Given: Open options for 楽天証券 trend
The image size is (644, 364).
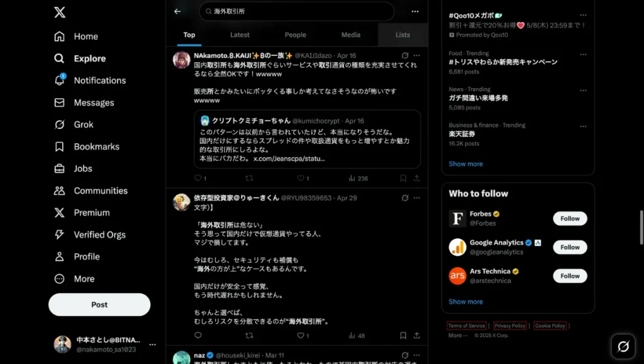Looking at the screenshot, I should pos(583,126).
